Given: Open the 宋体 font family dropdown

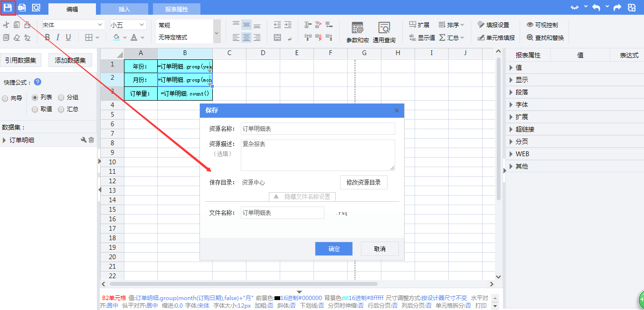Looking at the screenshot, I should 73,25.
